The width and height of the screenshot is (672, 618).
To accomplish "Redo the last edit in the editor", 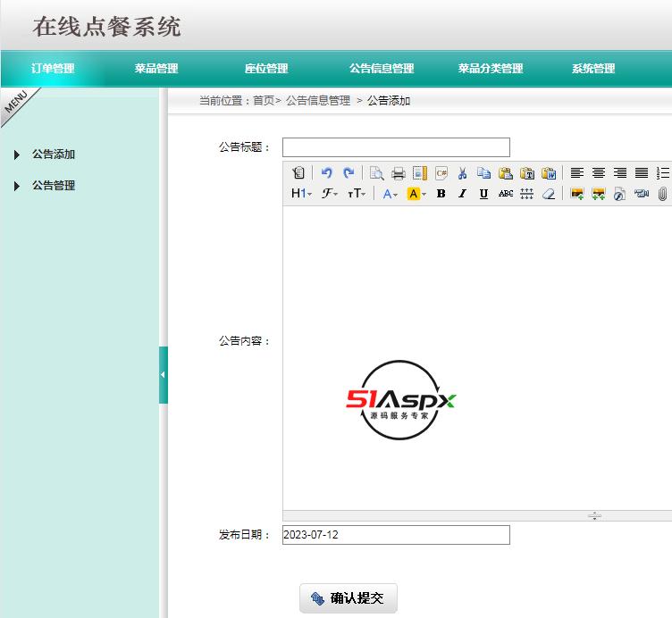I will [349, 173].
